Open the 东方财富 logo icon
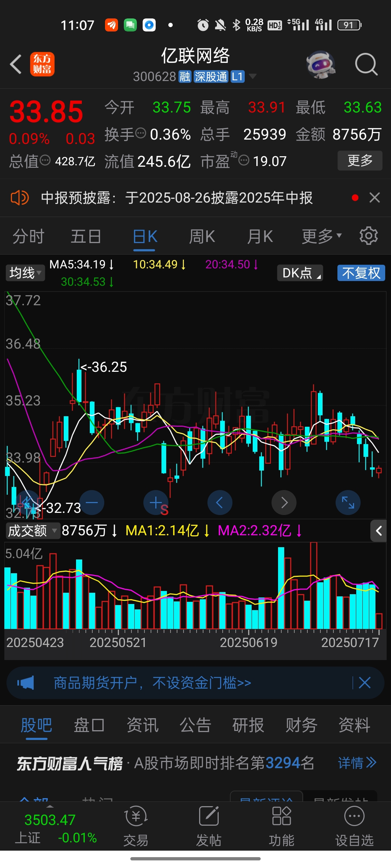Screen dimensions: 391x868 coord(42,64)
